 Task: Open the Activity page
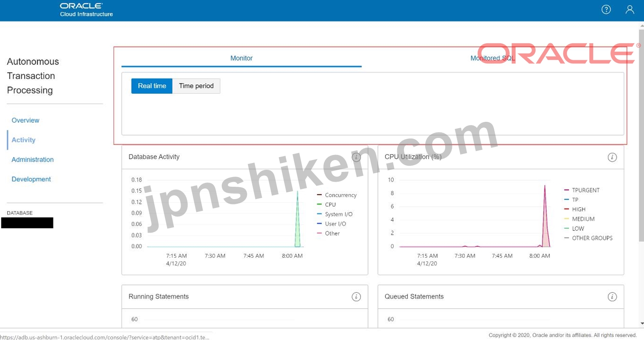tap(23, 140)
